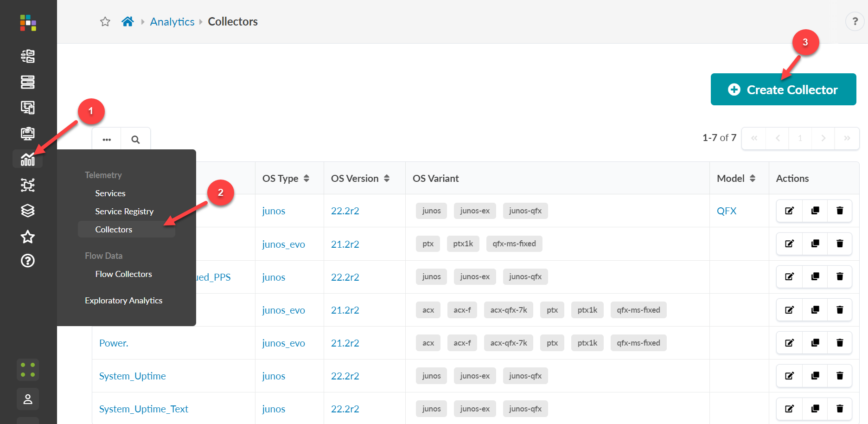Expand the three-dots options menu
Viewport: 868px width, 424px height.
click(107, 140)
